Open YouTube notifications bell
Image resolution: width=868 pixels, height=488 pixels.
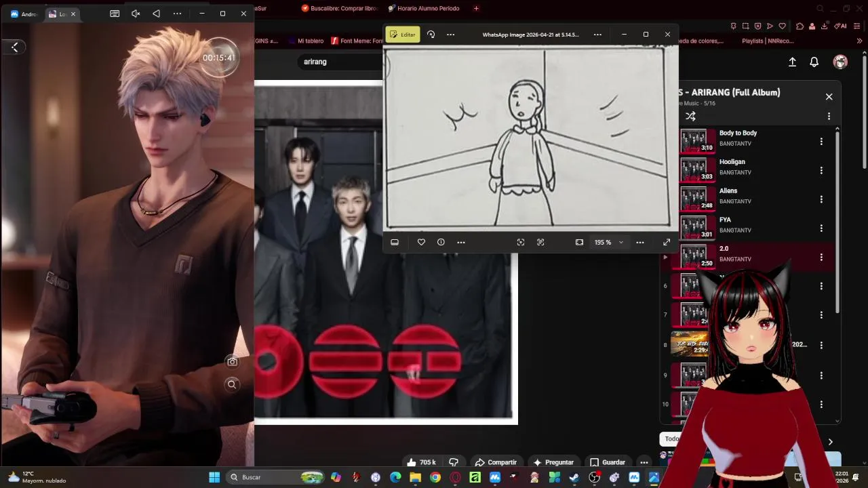click(814, 62)
